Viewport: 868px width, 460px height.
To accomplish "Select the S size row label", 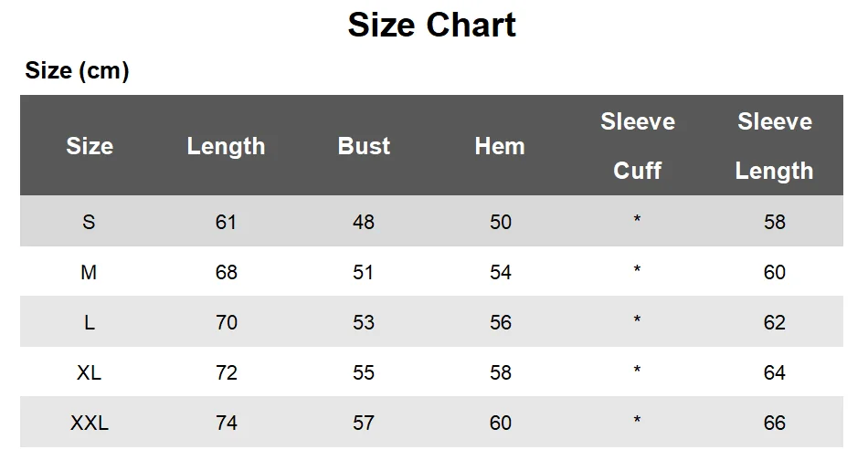I will coord(89,222).
